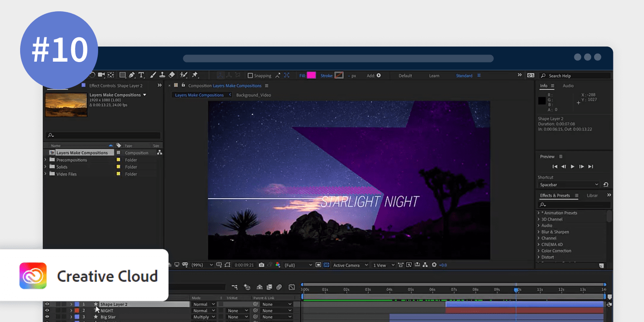Open the magnification (99%) dropdown
Image resolution: width=644 pixels, height=322 pixels.
(x=202, y=265)
